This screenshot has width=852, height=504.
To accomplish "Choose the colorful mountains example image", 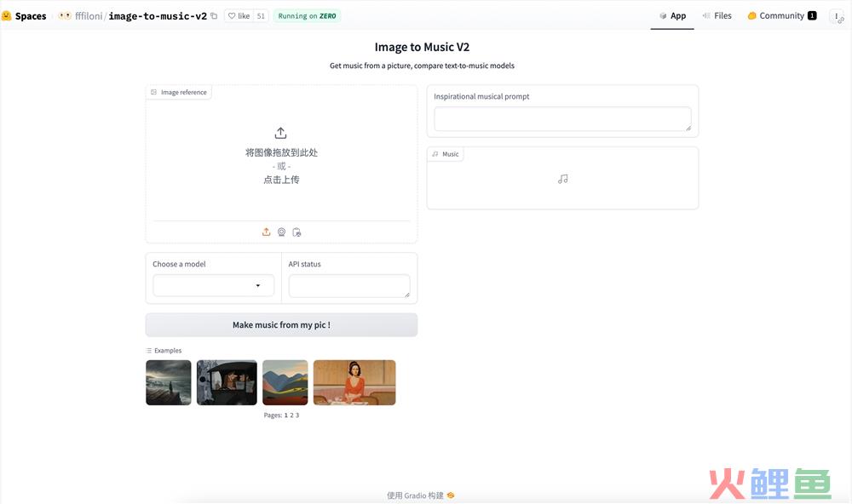I will 285,382.
